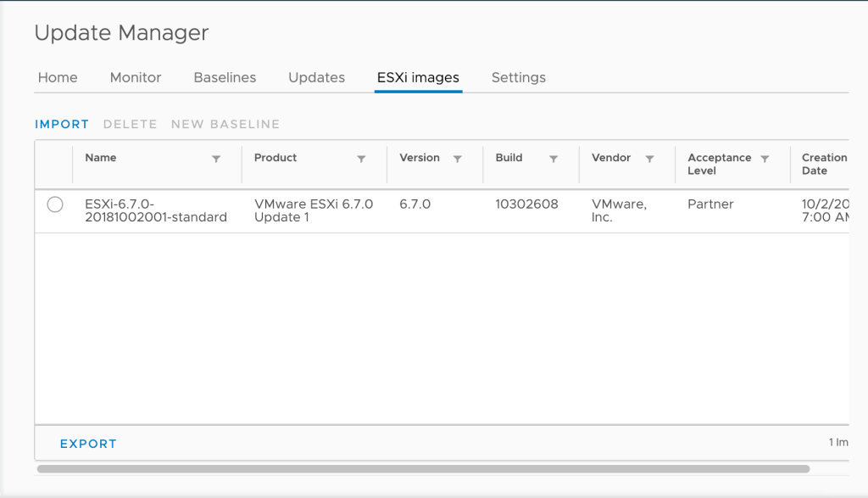
Task: Select the ESXi-6.7.0-20181002001-standard radio button
Action: pos(55,204)
